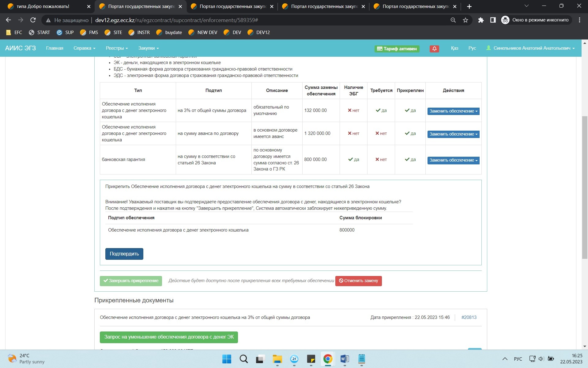Screen dimensions: 588x368
Task: Expand the 'Реестры' navigation dropdown
Action: tap(117, 48)
